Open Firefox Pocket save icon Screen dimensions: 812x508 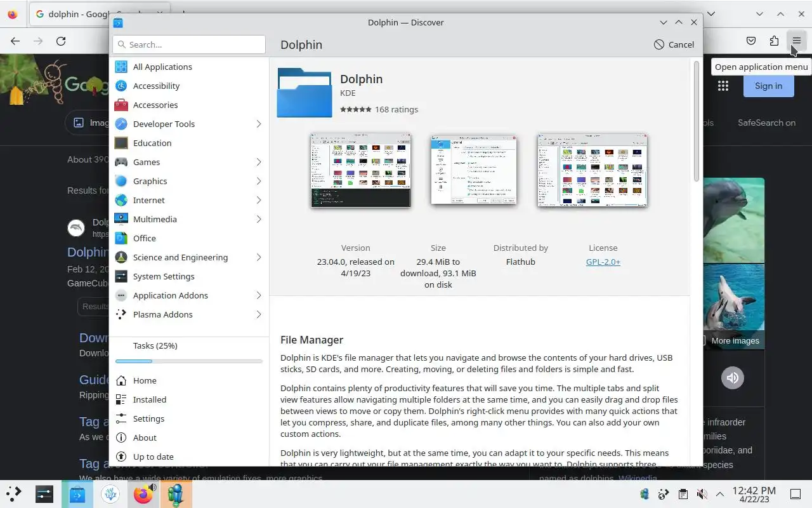click(751, 41)
